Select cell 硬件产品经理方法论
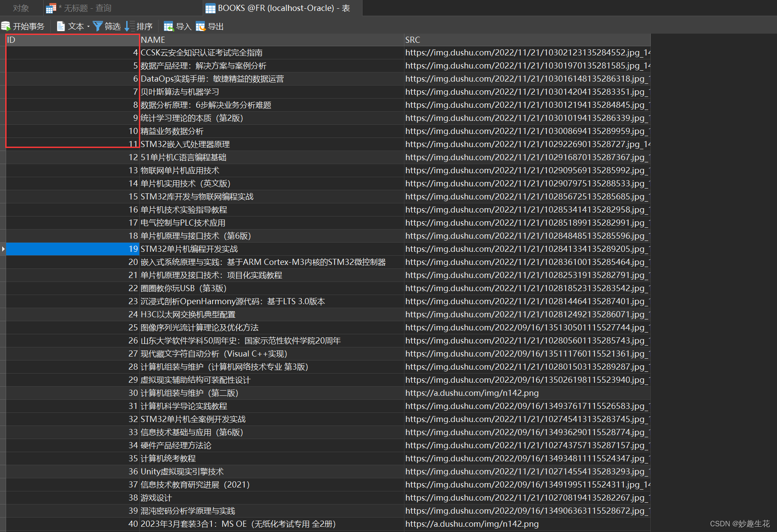The height and width of the screenshot is (532, 777). tap(272, 445)
